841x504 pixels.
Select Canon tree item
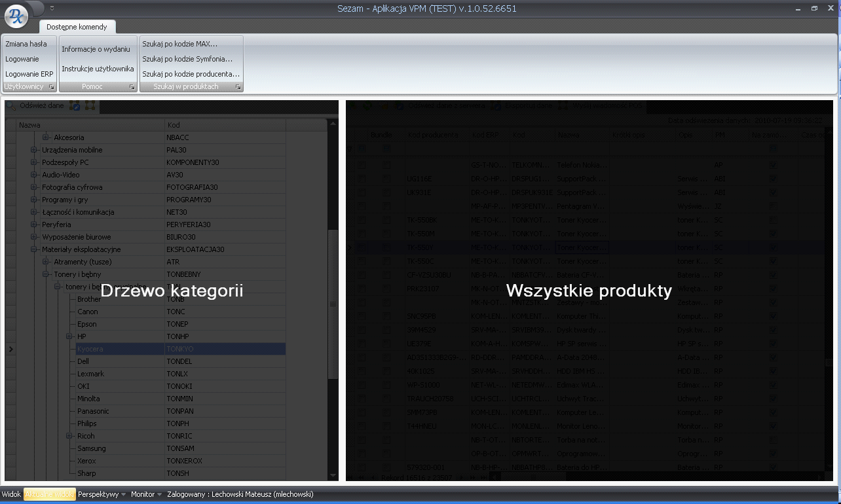click(x=88, y=312)
